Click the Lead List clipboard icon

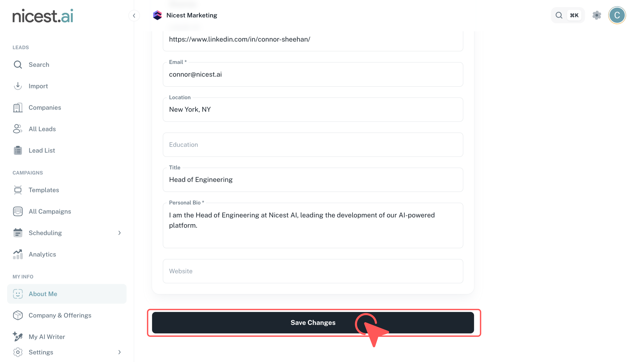point(18,150)
